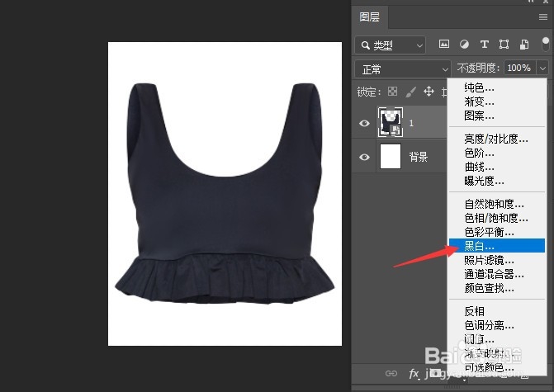554x392 pixels.
Task: Select 照片滤镜... photo filter
Action: click(497, 260)
